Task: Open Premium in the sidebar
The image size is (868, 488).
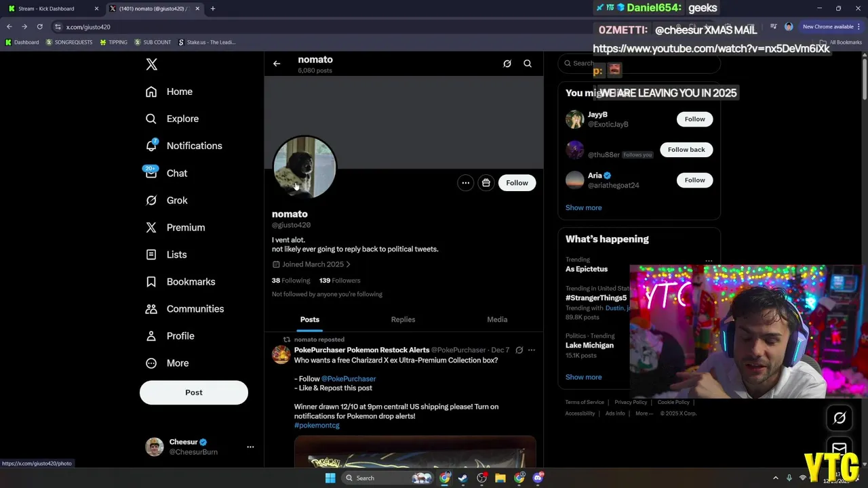Action: [x=176, y=227]
